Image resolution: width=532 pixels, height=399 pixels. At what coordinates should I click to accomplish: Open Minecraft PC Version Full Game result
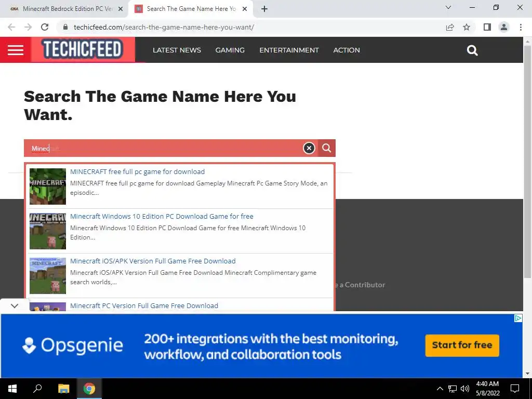click(x=144, y=305)
